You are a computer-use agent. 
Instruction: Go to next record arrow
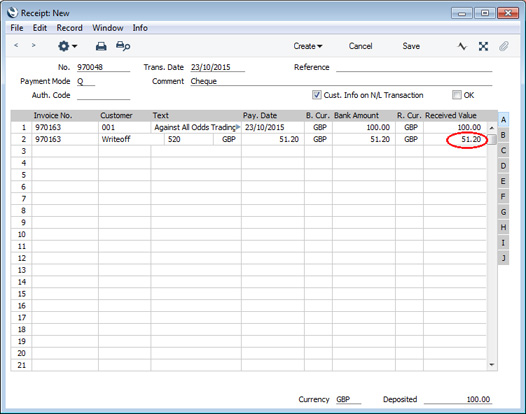[33, 45]
